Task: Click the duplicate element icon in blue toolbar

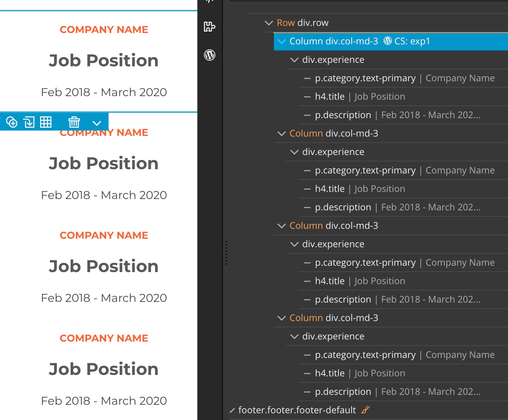Action: (12, 122)
